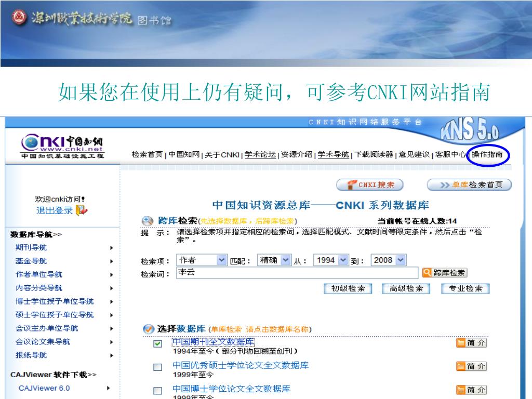Click the school emblem in the library banner
Image resolution: width=532 pixels, height=399 pixels.
(x=19, y=17)
